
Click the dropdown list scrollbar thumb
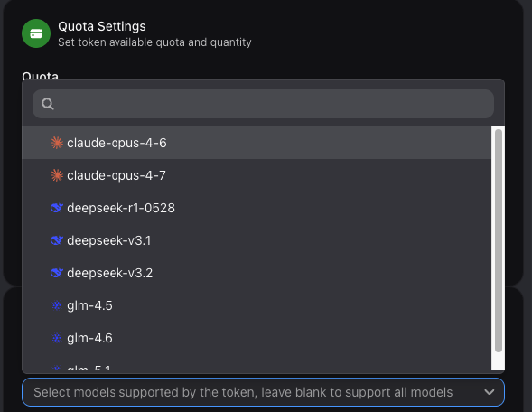[498, 240]
